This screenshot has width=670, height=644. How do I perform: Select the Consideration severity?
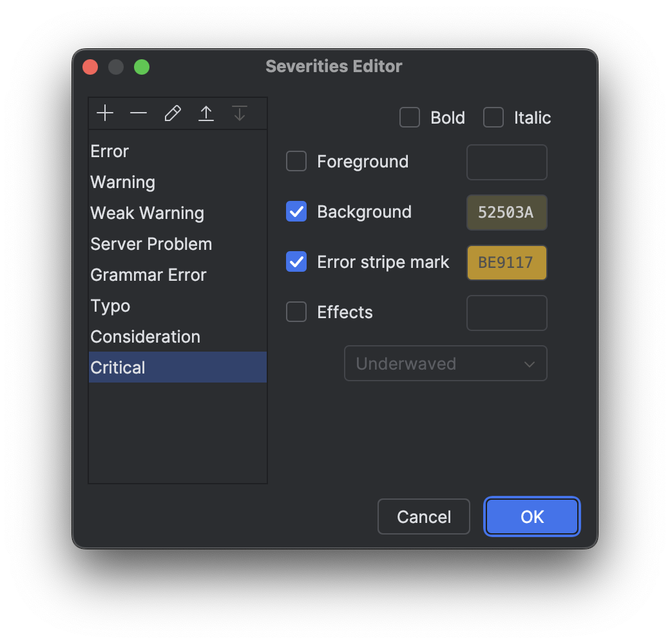145,336
